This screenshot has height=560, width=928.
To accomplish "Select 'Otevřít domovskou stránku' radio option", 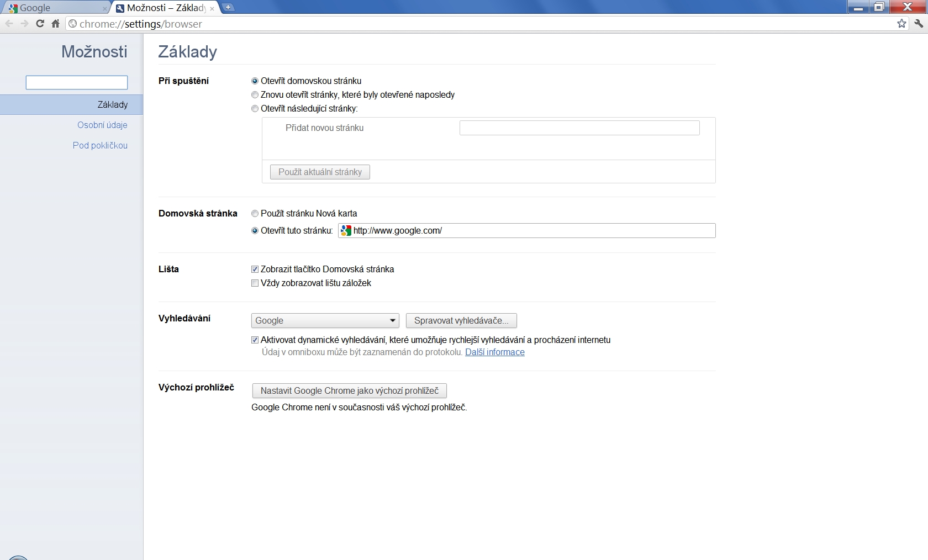I will point(255,81).
